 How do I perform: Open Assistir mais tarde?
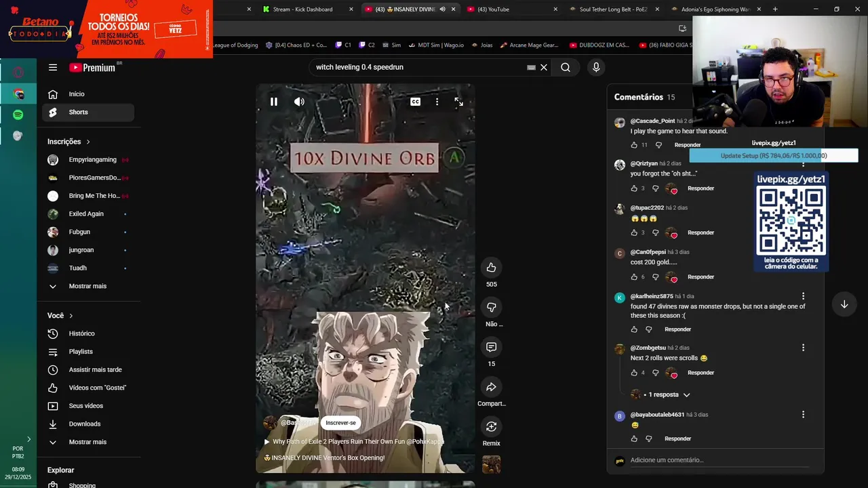pos(88,370)
